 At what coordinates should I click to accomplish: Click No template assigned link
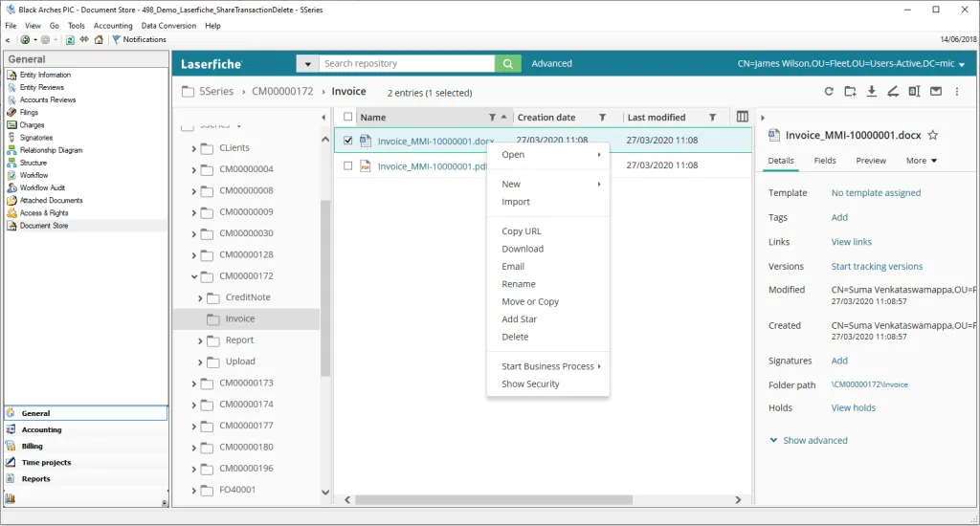point(876,193)
